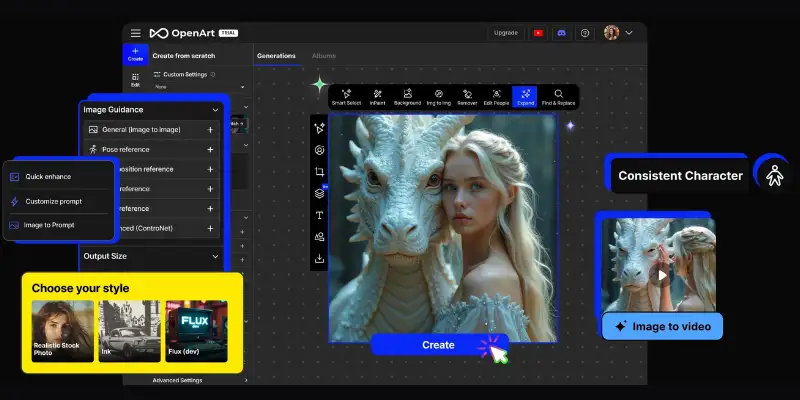The image size is (800, 400).
Task: Click the dragon and woman image
Action: tap(443, 228)
